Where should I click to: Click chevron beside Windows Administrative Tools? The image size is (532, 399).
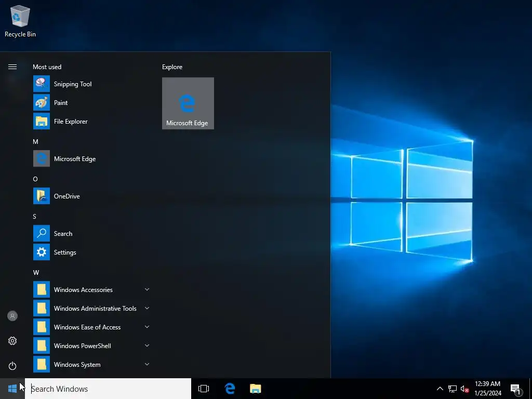coord(147,308)
